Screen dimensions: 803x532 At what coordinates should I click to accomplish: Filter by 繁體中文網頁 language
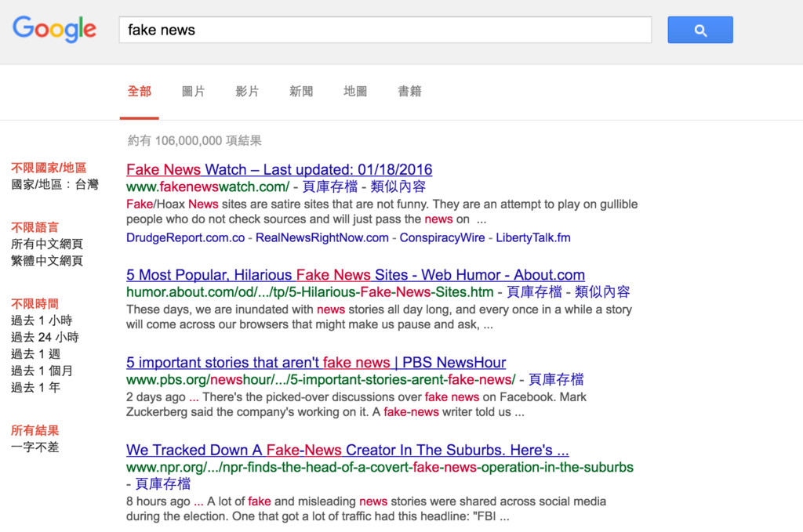point(47,261)
